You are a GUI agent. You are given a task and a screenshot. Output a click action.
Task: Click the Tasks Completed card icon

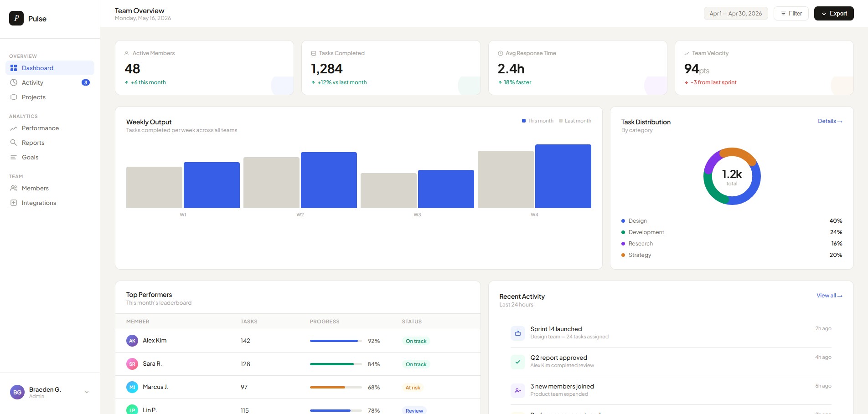point(314,53)
